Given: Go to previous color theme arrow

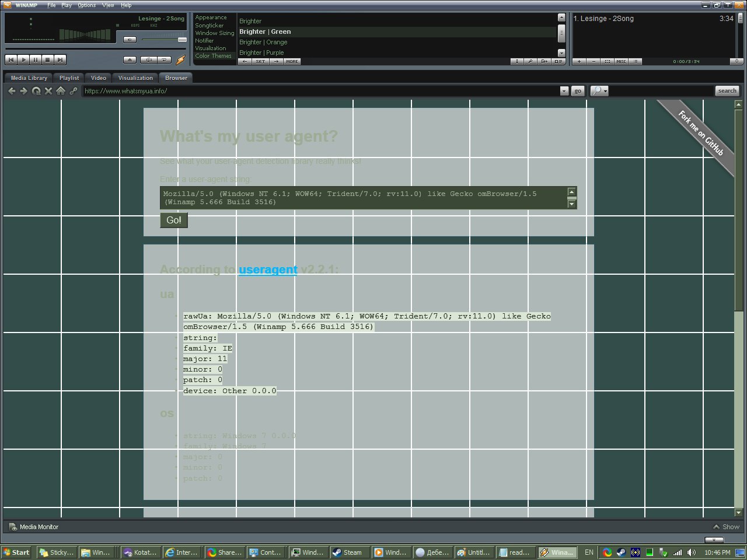Looking at the screenshot, I should click(x=246, y=61).
